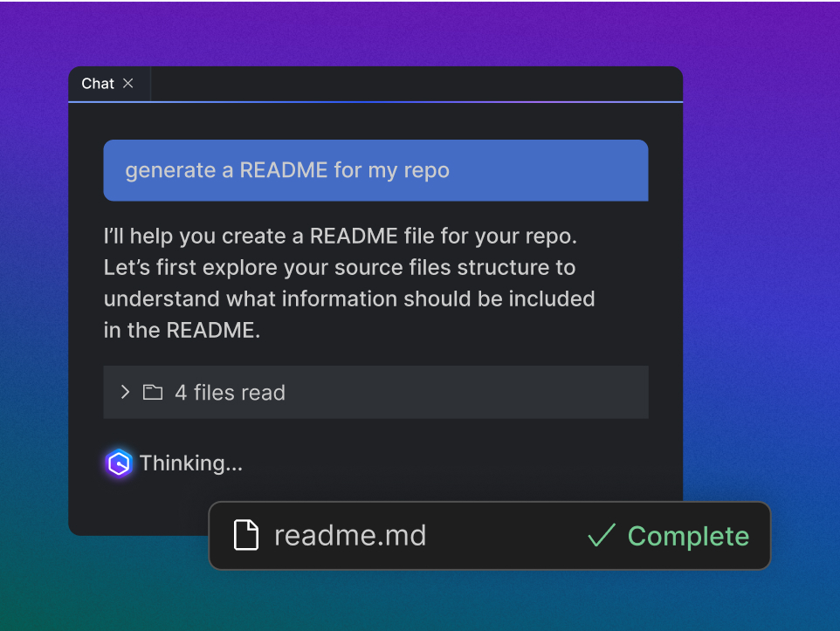
Task: Click the X icon on the Chat tab
Action: pyautogui.click(x=128, y=83)
